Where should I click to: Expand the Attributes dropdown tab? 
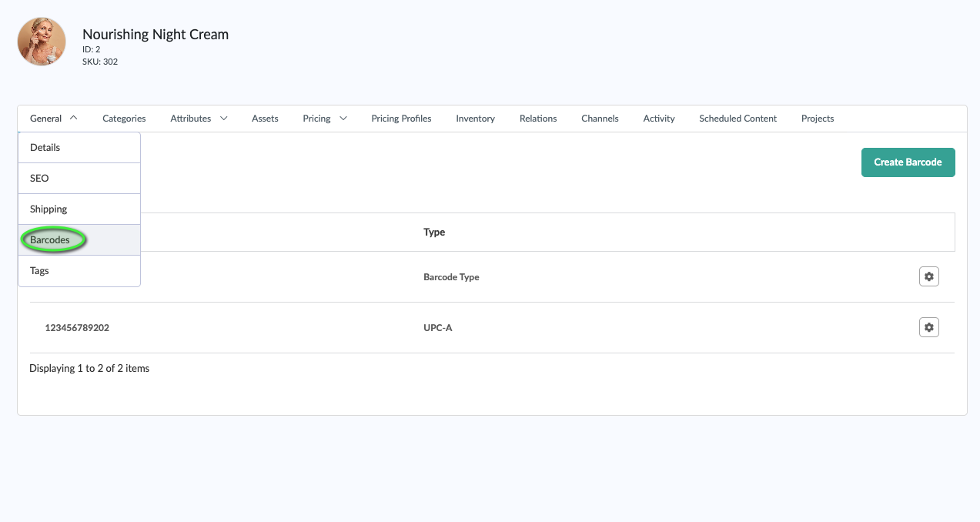[x=199, y=119]
